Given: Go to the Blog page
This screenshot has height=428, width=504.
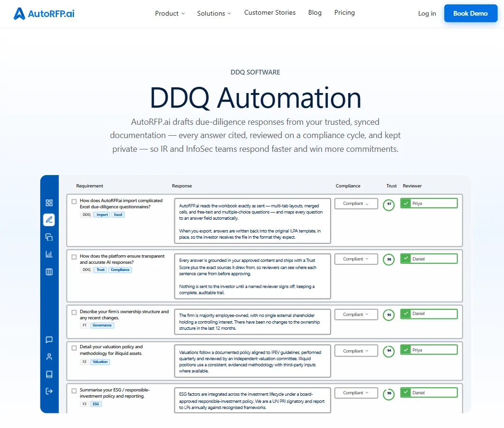Looking at the screenshot, I should click(314, 12).
